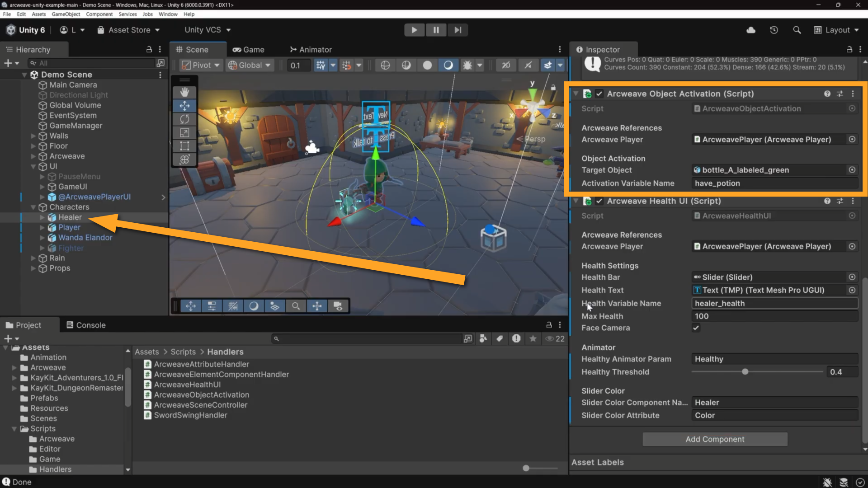Screen dimensions: 868x488
Task: Select the combined Transform tool
Action: (184, 160)
